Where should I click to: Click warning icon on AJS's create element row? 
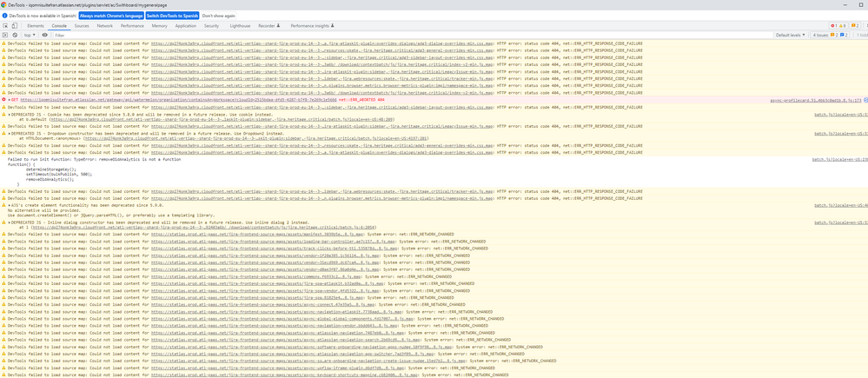[3, 205]
